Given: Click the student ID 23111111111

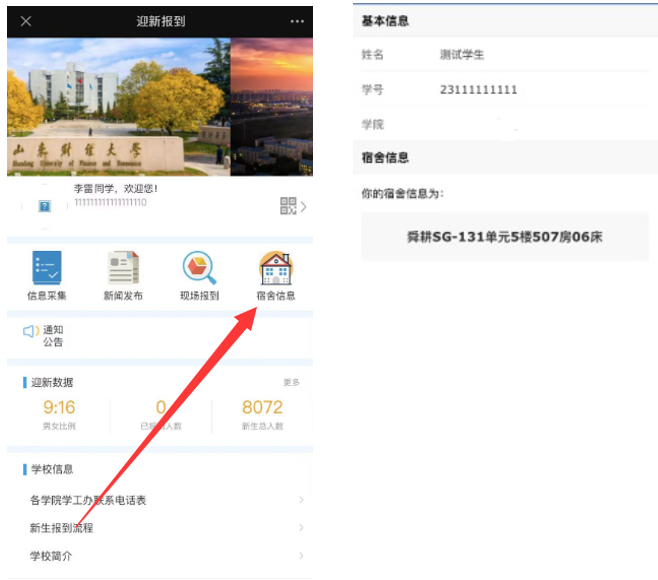Looking at the screenshot, I should pos(478,90).
